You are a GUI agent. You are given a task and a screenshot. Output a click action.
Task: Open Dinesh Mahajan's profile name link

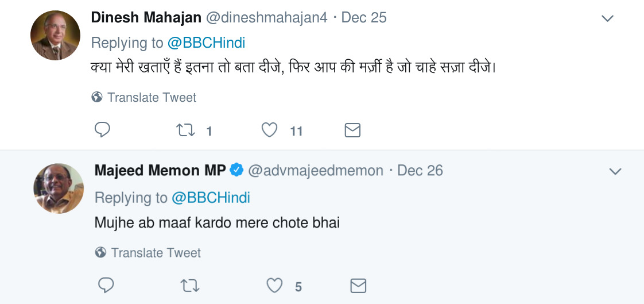pos(146,18)
